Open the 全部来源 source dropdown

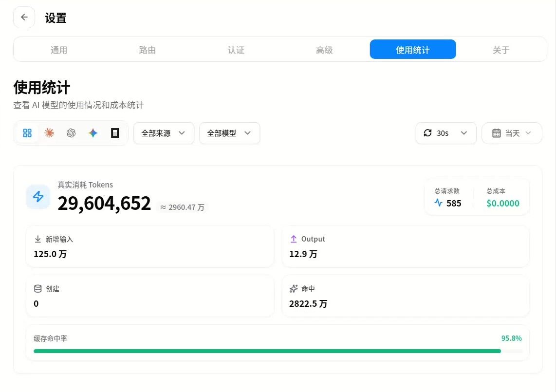coord(164,133)
